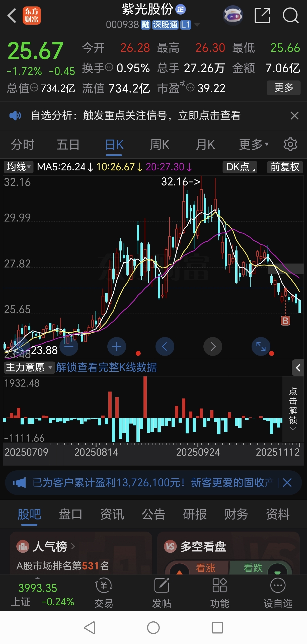Collapse the side panel chevron arrow
Screen dimensions: 307x644
[x=298, y=368]
